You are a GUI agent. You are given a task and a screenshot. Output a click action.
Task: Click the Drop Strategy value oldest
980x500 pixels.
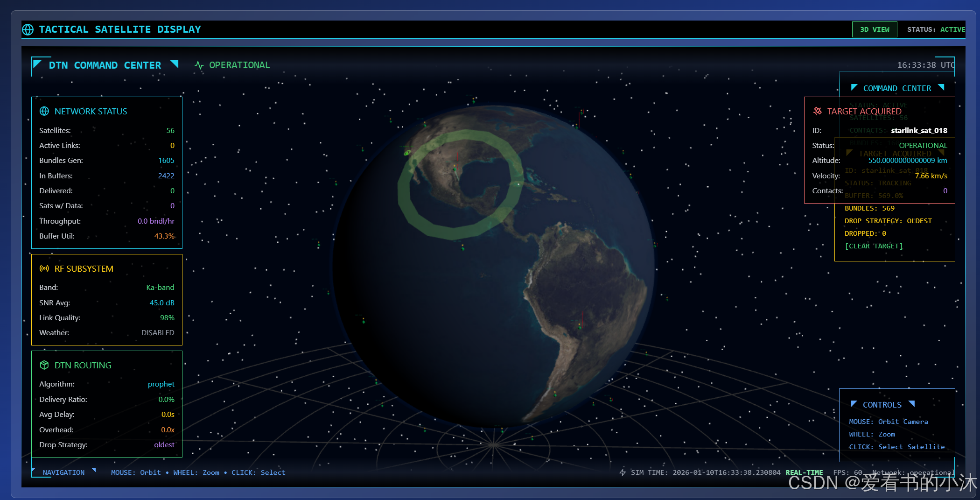[164, 445]
